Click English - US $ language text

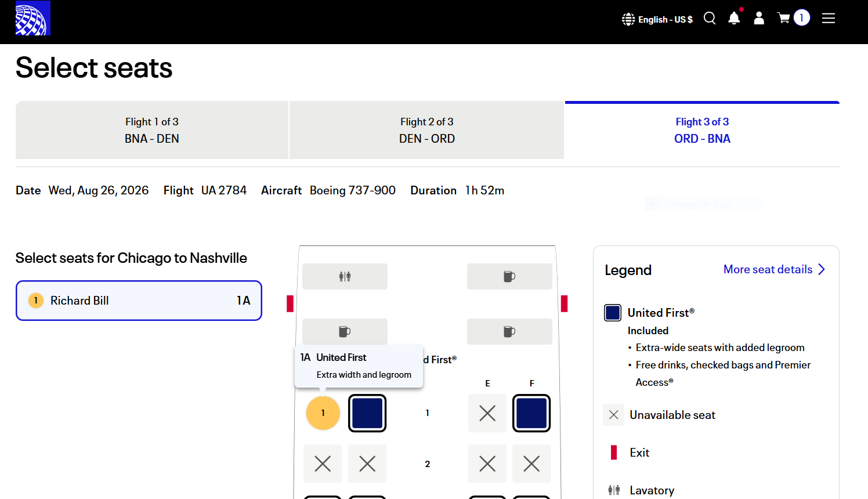click(x=666, y=20)
